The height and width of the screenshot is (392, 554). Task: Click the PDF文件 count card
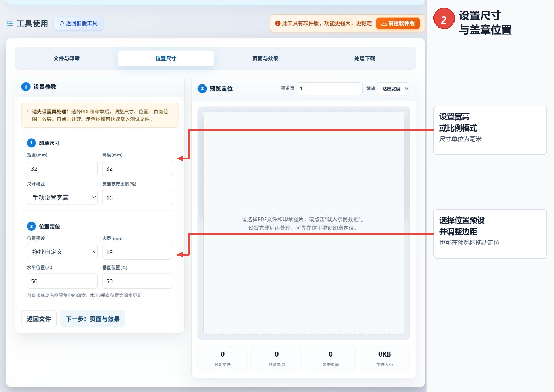pos(223,358)
